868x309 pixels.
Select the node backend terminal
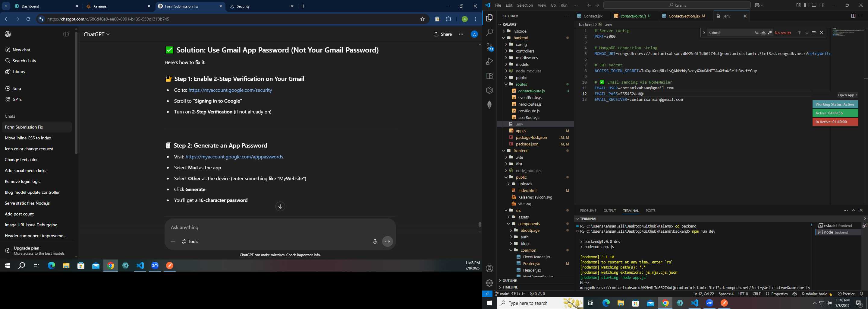(x=838, y=232)
